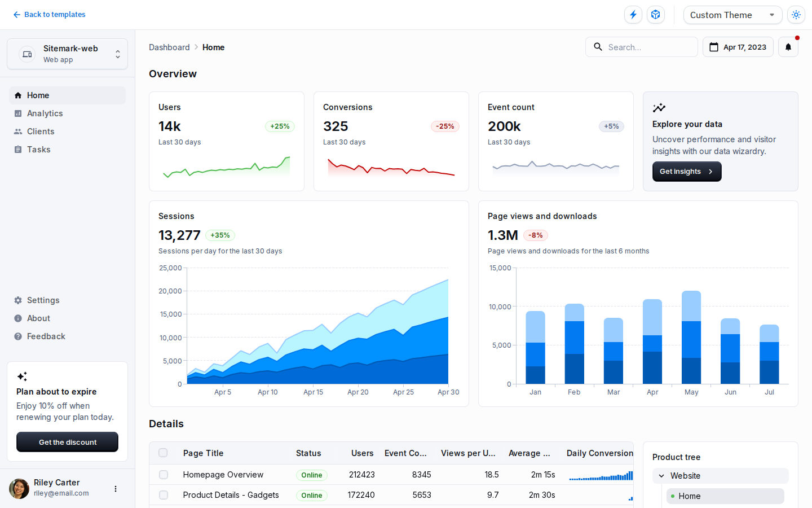Click the About info icon
This screenshot has height=508, width=812.
click(18, 318)
